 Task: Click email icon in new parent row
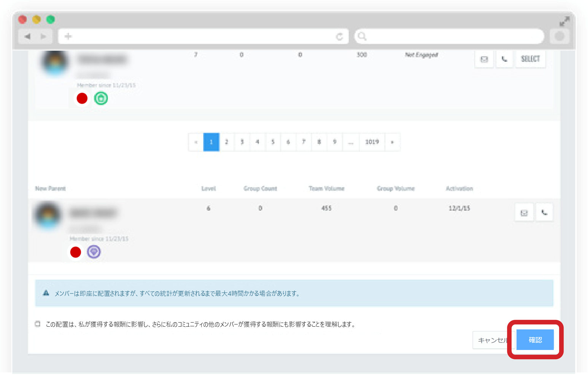pyautogui.click(x=524, y=213)
